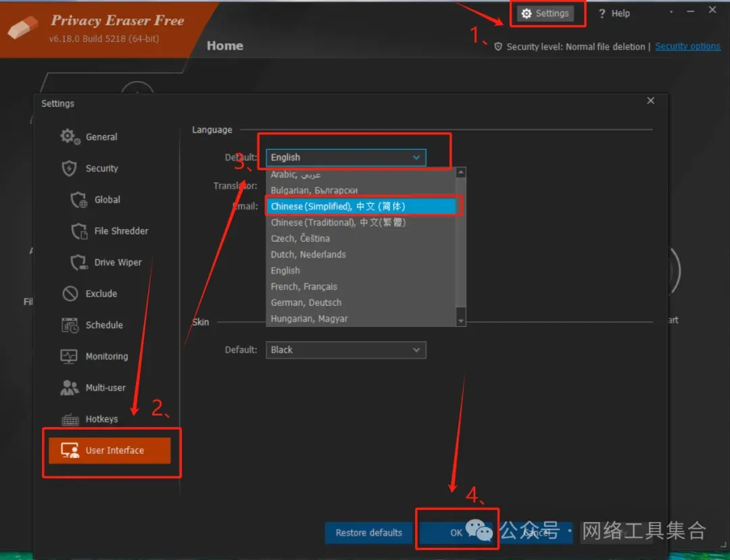Click the Hotkeys keyboard icon

[70, 419]
